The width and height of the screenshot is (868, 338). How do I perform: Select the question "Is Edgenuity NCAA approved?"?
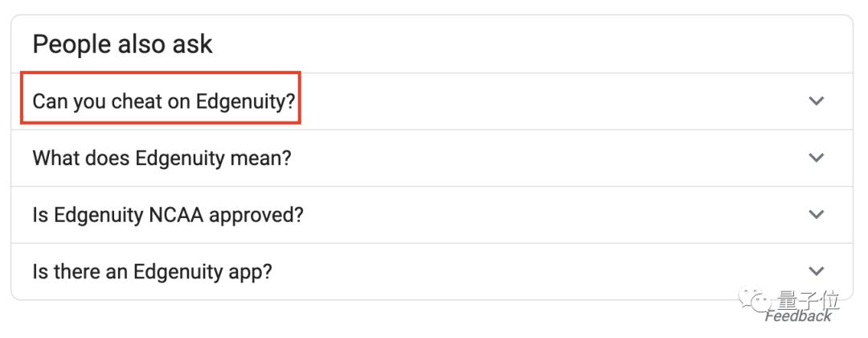[x=168, y=215]
